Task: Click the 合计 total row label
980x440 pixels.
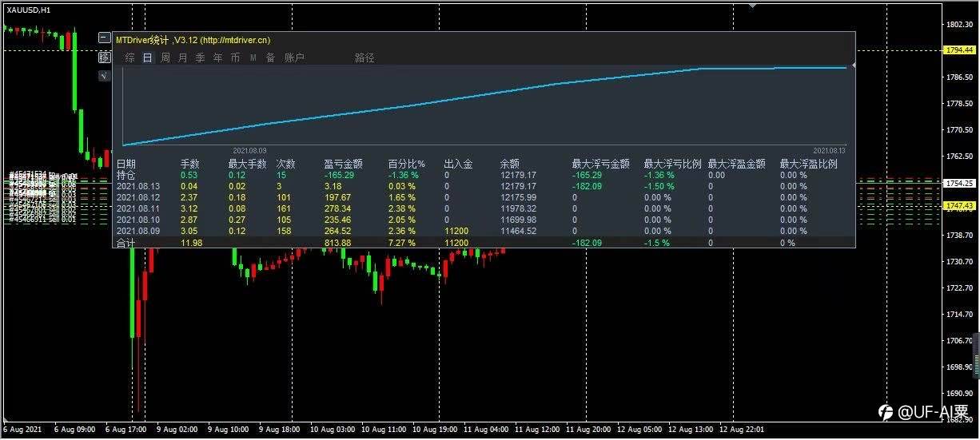Action: point(126,242)
